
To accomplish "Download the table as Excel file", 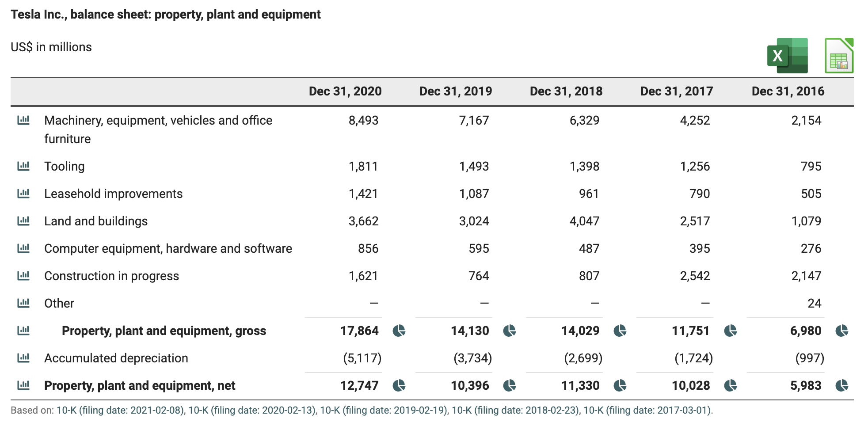I will click(787, 56).
